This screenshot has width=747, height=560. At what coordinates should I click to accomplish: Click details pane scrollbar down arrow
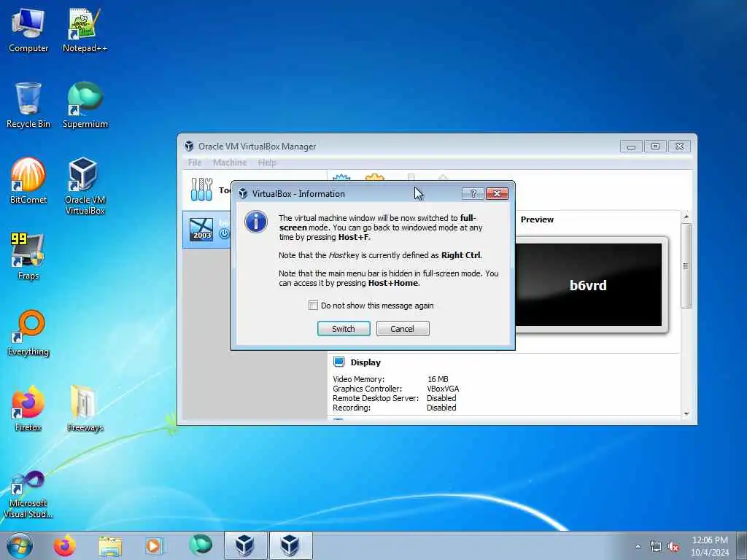(x=686, y=414)
